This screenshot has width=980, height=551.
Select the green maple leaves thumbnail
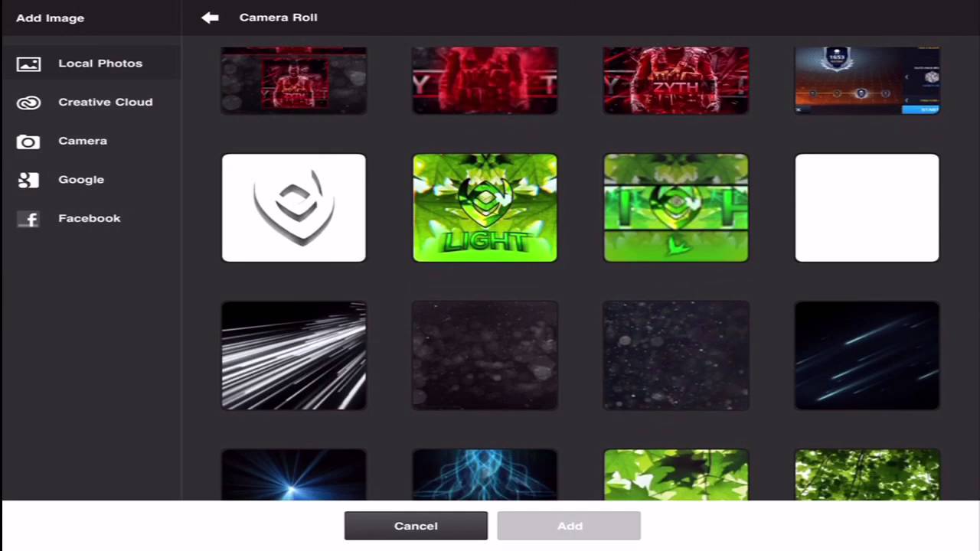pos(676,474)
